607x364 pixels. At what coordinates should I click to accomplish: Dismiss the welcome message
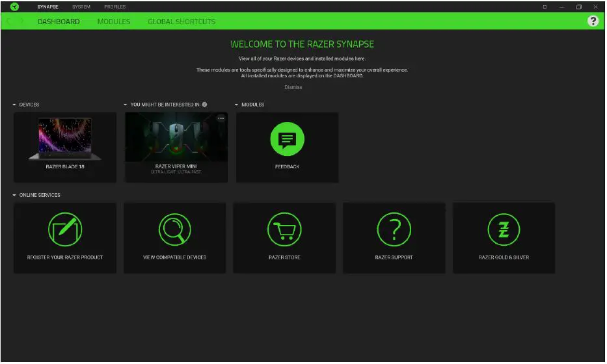(293, 87)
